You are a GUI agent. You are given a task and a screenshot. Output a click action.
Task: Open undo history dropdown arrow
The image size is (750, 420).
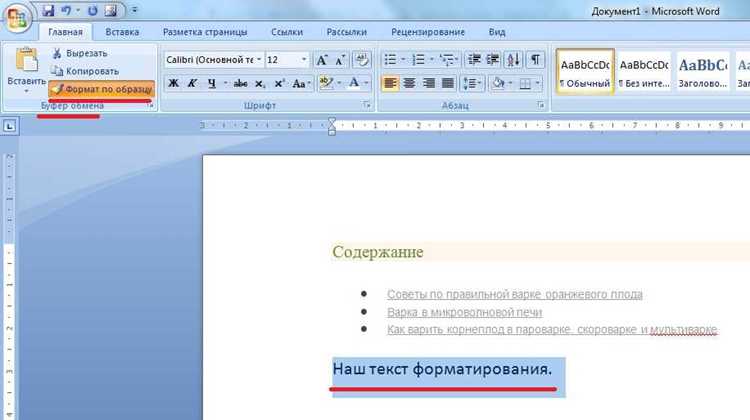(x=78, y=10)
